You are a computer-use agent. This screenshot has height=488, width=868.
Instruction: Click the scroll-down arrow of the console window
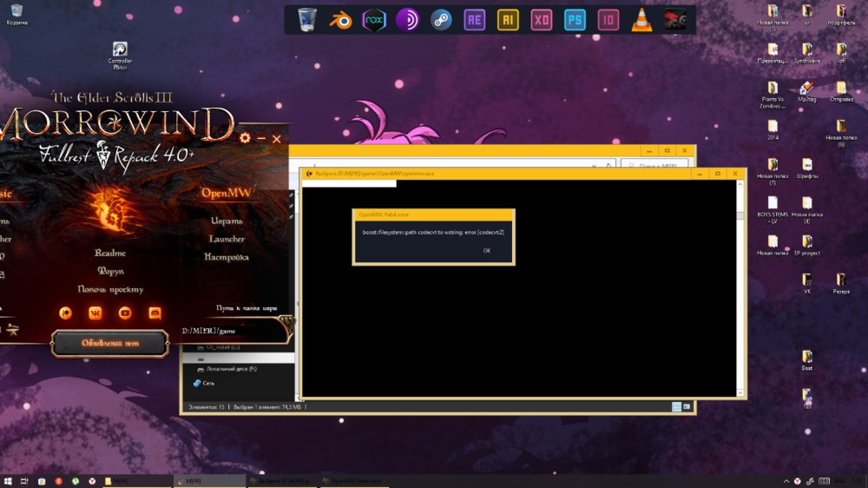coord(740,392)
